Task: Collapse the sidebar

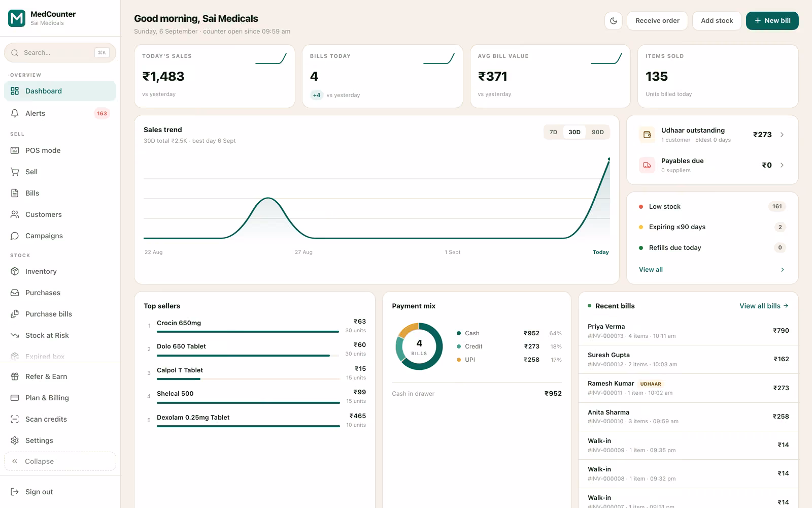Action: [x=60, y=461]
